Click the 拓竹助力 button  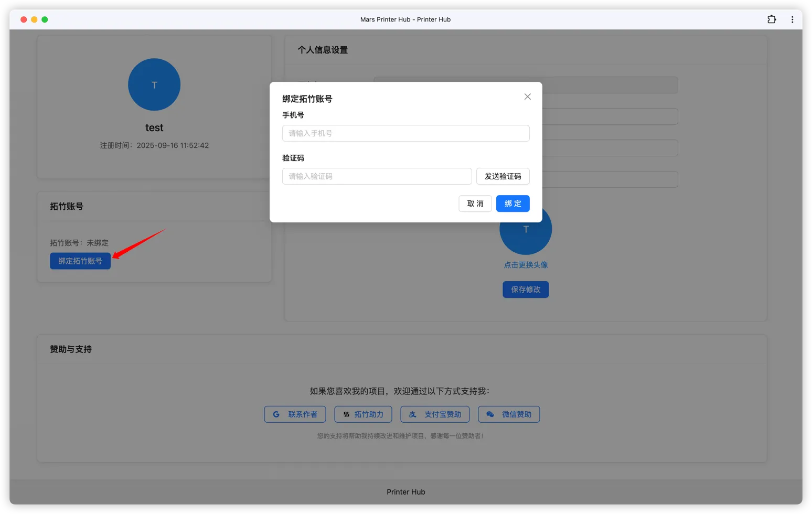[x=363, y=414]
